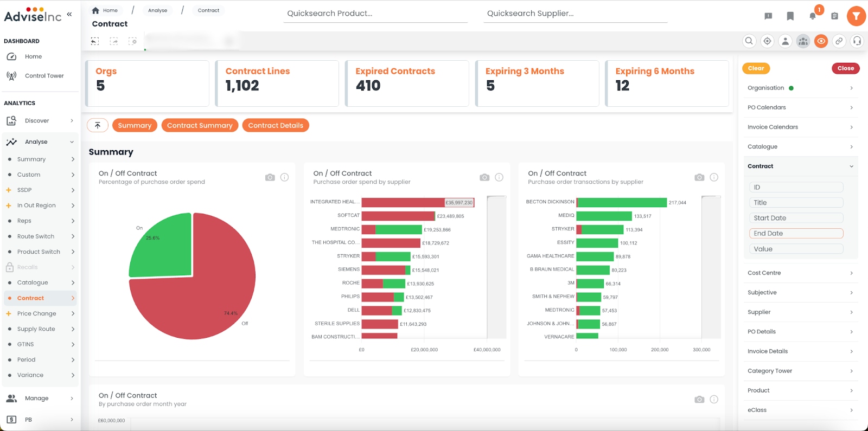
Task: Collapse the sidebar with the double chevron icon
Action: point(69,14)
